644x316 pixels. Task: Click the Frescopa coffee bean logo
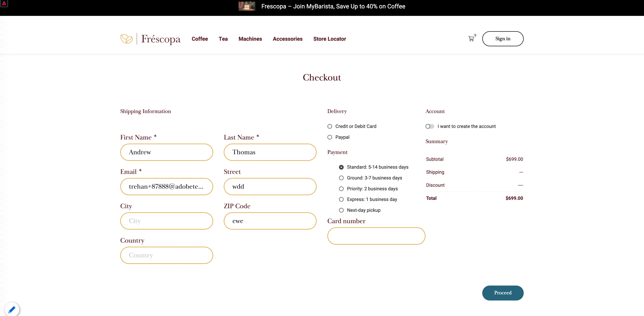(x=126, y=39)
